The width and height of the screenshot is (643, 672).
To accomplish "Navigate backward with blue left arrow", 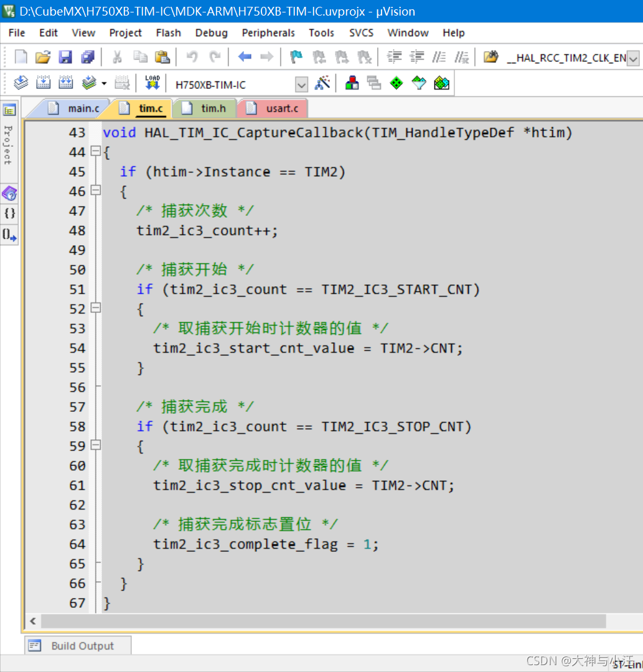I will pyautogui.click(x=245, y=57).
